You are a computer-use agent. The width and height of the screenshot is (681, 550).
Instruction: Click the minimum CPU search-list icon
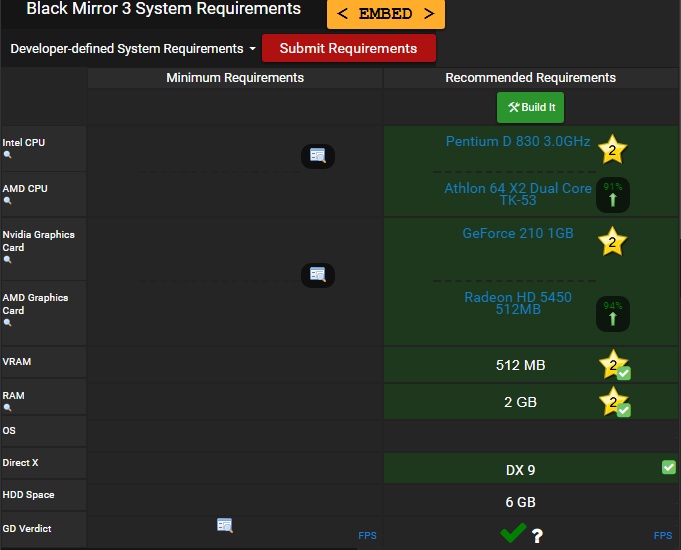(x=318, y=156)
